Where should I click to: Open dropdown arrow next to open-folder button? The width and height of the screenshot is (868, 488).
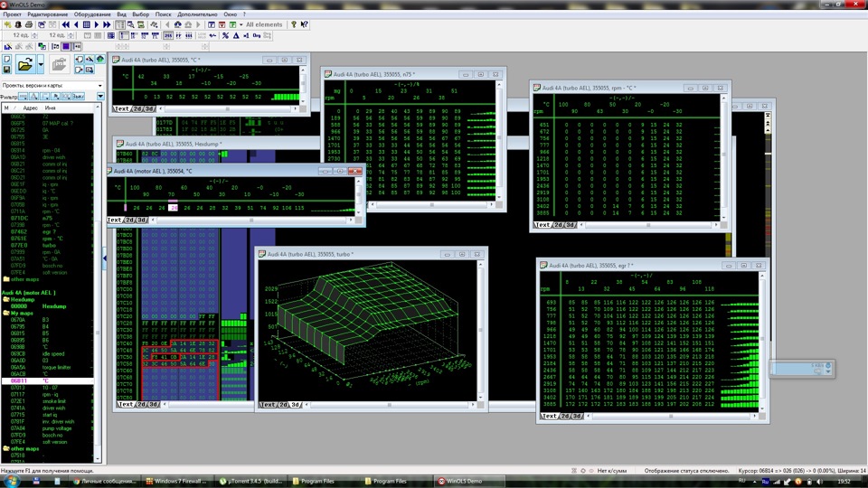(x=41, y=65)
